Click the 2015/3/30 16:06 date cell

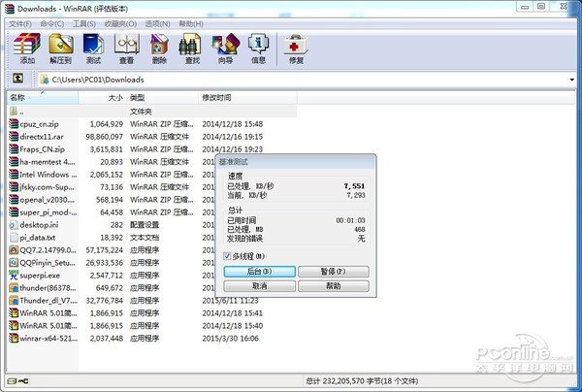tap(231, 339)
